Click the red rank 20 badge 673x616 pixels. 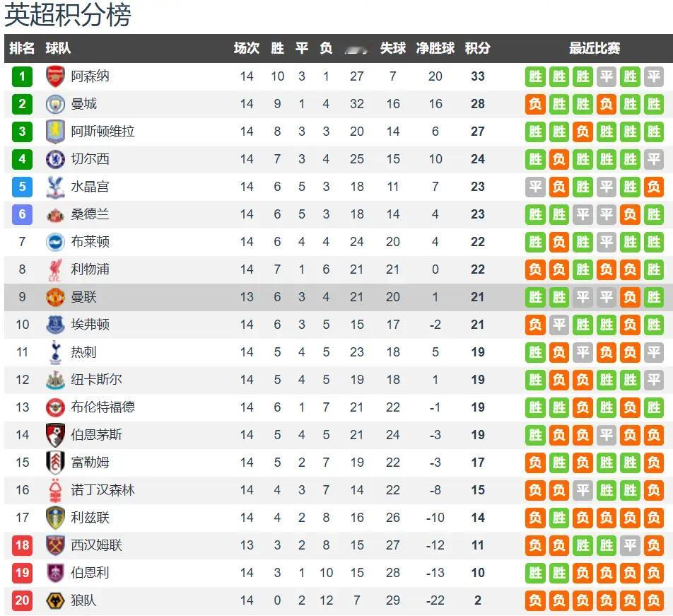[23, 600]
